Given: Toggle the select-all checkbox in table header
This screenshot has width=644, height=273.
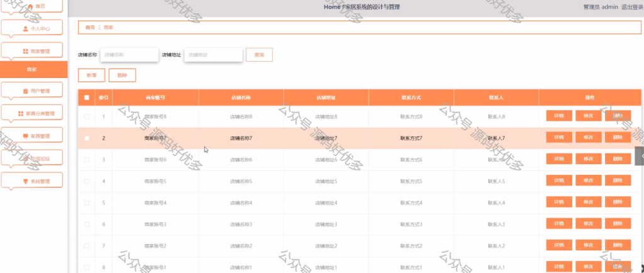Looking at the screenshot, I should click(x=87, y=97).
